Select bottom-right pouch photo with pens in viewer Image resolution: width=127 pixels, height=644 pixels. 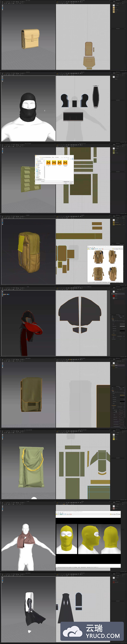coord(113,273)
